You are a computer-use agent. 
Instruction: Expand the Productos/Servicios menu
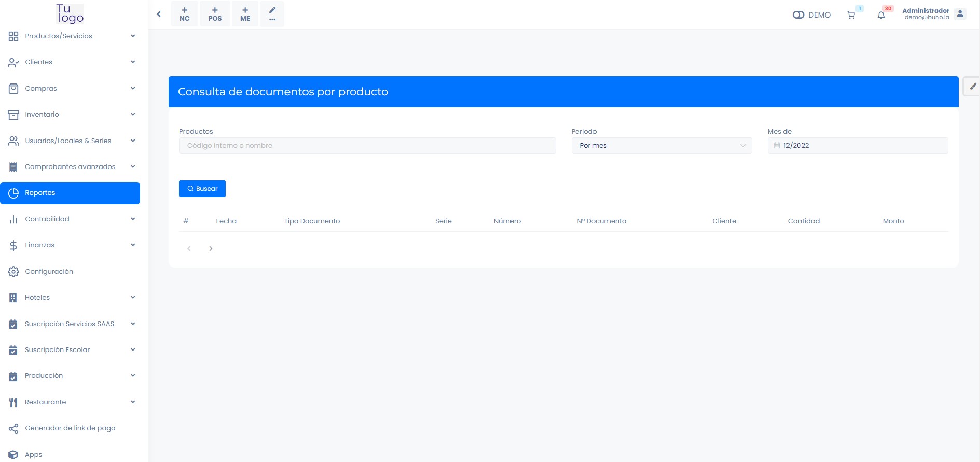70,36
